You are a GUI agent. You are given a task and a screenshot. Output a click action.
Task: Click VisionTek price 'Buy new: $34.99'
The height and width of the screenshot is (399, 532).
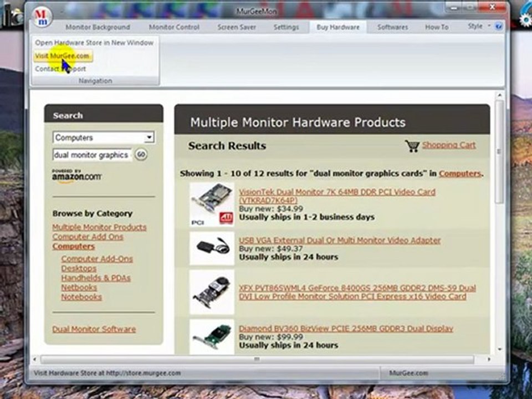coord(271,209)
